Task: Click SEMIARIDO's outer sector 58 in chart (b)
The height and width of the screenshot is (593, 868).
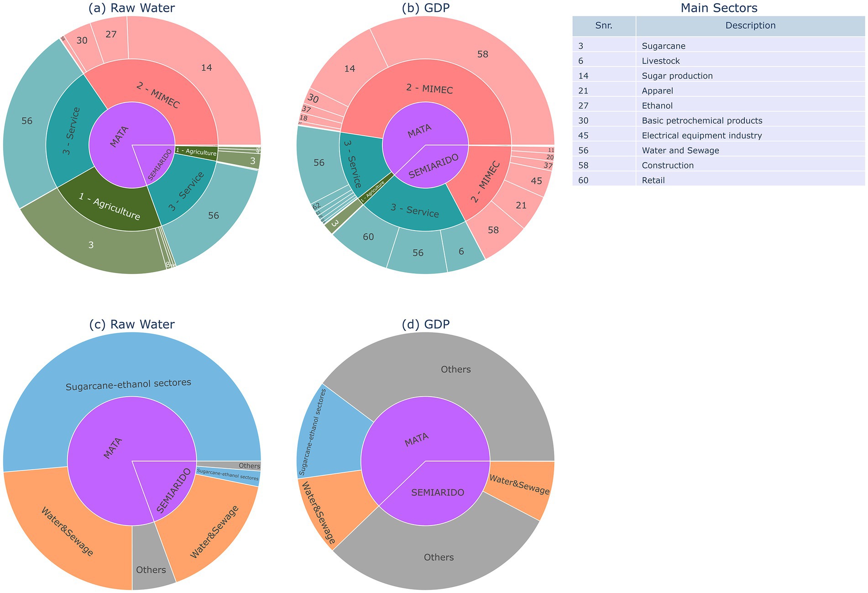Action: pyautogui.click(x=493, y=230)
